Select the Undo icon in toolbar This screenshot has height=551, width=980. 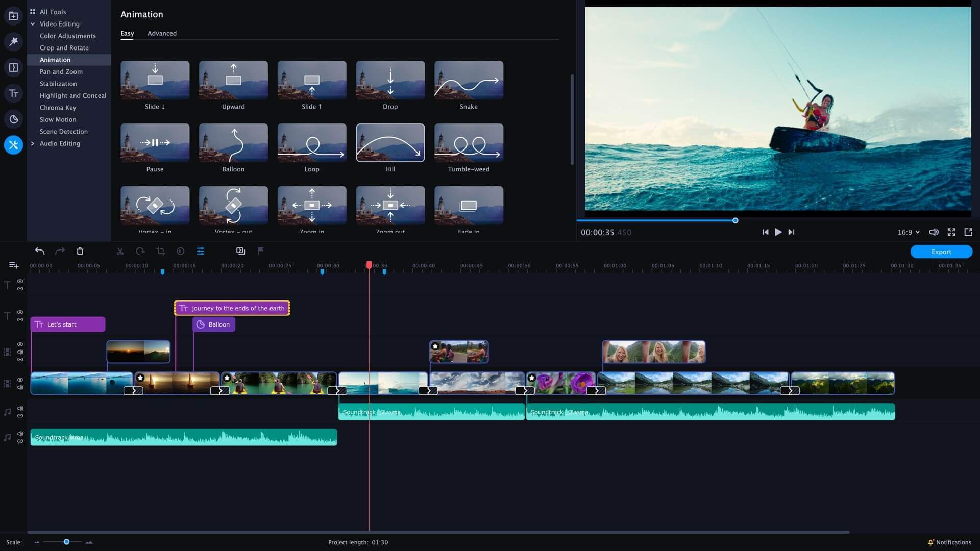click(x=39, y=251)
